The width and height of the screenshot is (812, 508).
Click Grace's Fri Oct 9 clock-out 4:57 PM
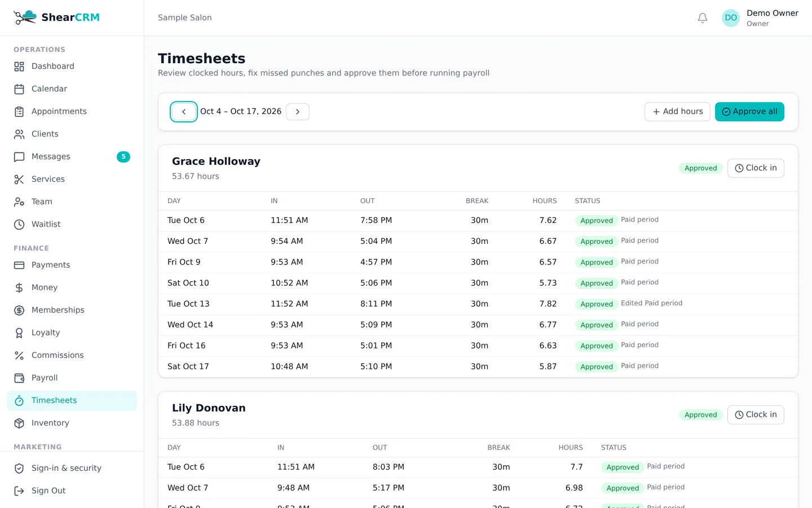coord(376,262)
